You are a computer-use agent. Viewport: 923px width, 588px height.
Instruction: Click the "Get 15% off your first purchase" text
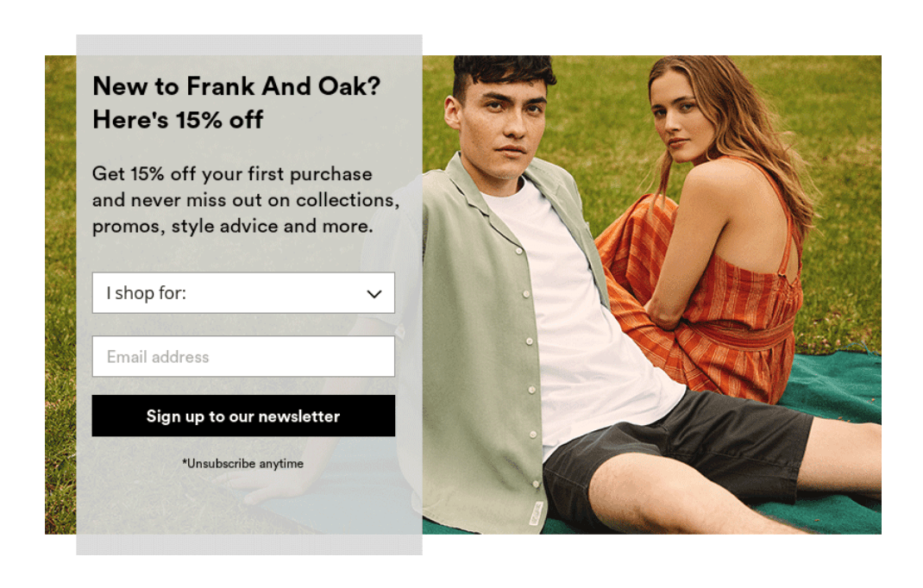click(x=232, y=173)
